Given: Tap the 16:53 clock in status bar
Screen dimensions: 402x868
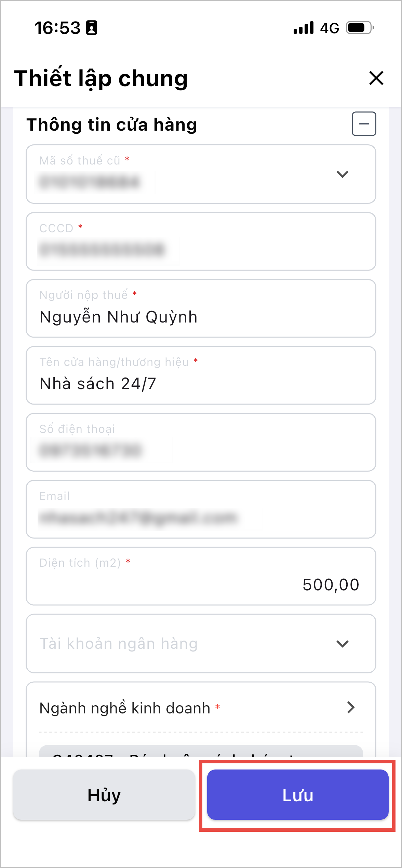Looking at the screenshot, I should point(57,28).
